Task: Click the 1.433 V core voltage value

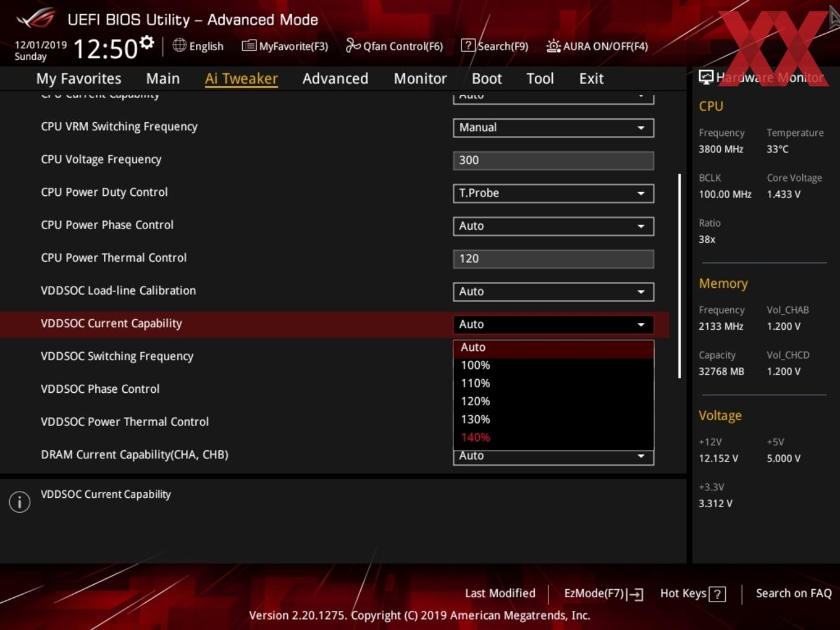Action: (783, 194)
